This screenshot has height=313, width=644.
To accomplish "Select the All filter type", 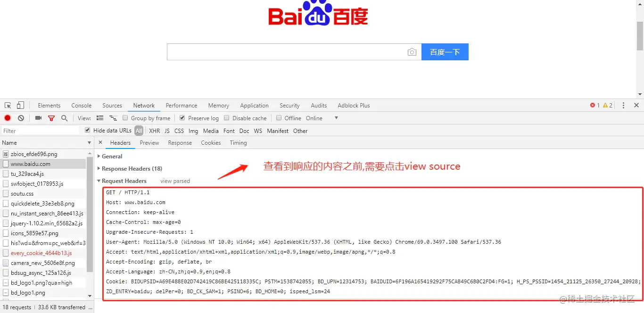I will [x=139, y=131].
